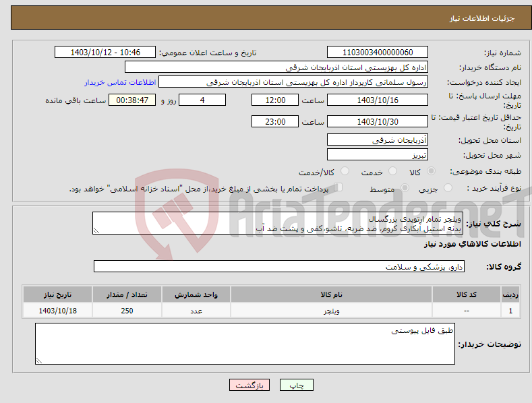The width and height of the screenshot is (532, 403).
Task: Click the remaining days field showing 4
Action: pyautogui.click(x=202, y=100)
